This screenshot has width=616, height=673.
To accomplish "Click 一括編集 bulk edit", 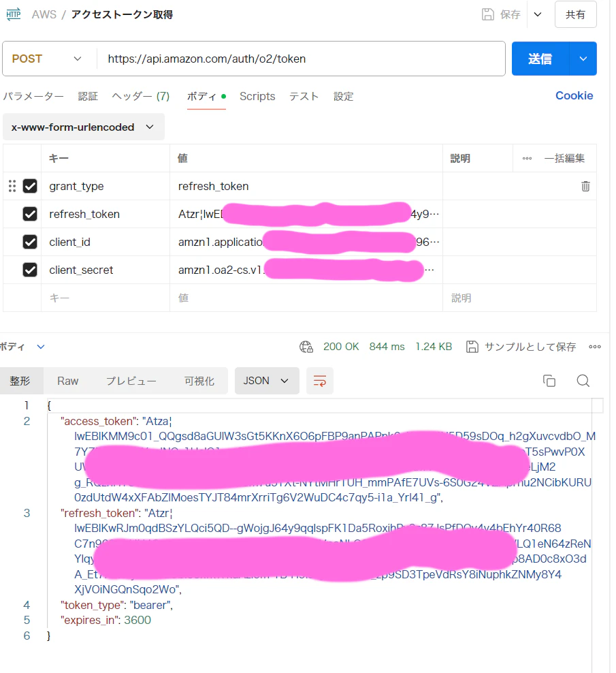I will [x=564, y=159].
